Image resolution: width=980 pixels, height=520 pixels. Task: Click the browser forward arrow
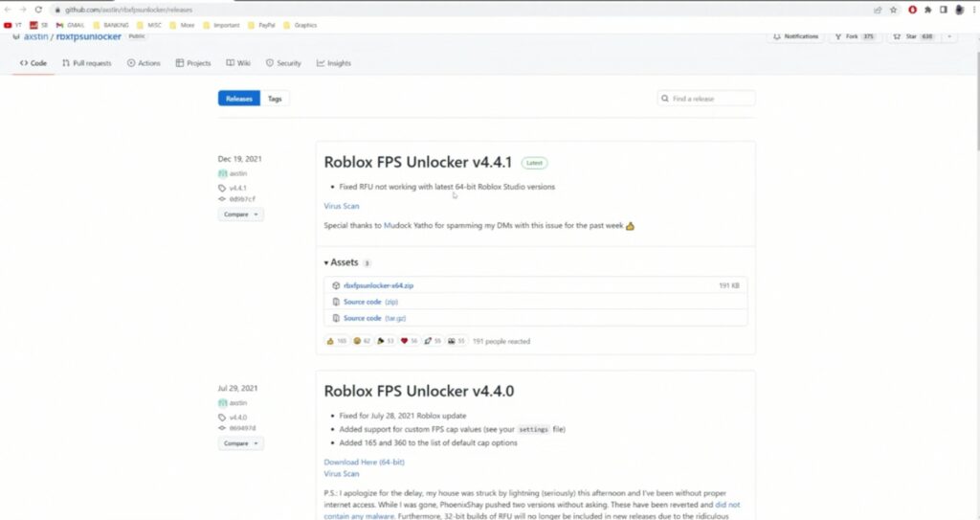23,10
